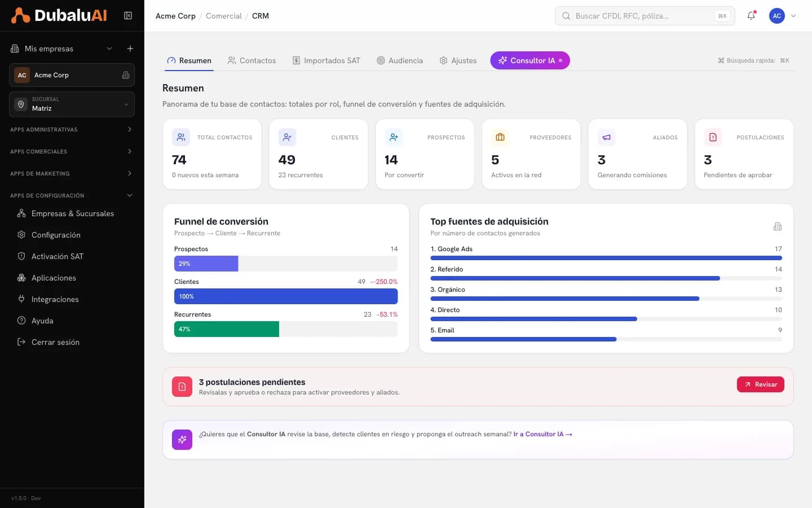The image size is (812, 508).
Task: Click the Directo source row
Action: pos(606,313)
